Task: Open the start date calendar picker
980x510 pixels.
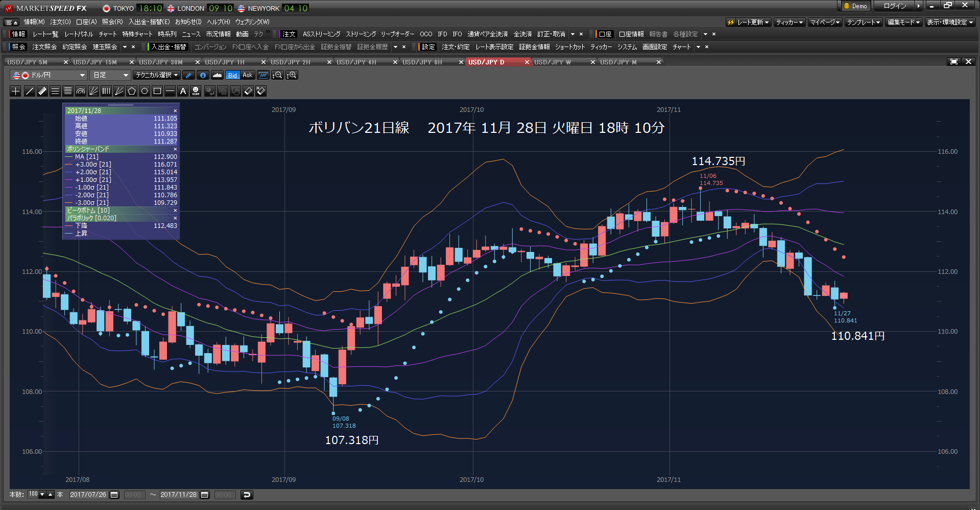Action: 114,495
